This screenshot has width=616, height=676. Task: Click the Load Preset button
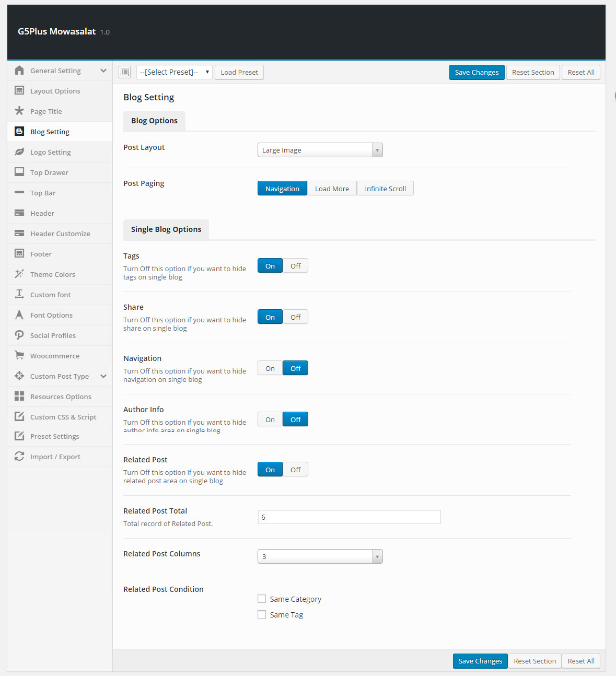click(x=239, y=72)
